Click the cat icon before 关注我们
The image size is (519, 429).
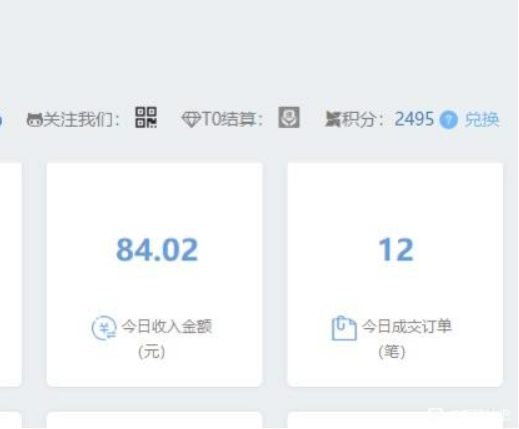(35, 120)
